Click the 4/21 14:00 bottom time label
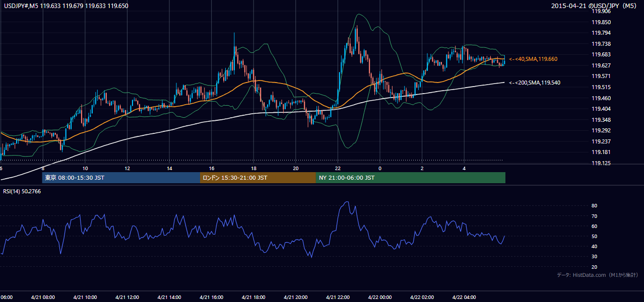The image size is (644, 302). (x=169, y=297)
